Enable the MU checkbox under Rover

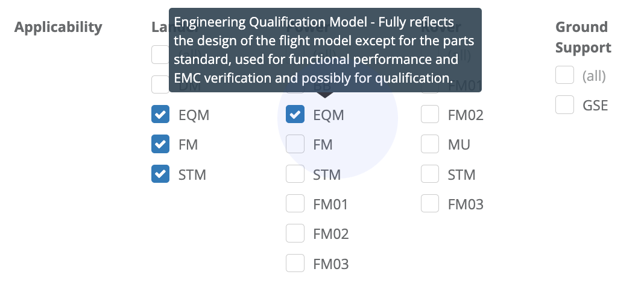430,145
